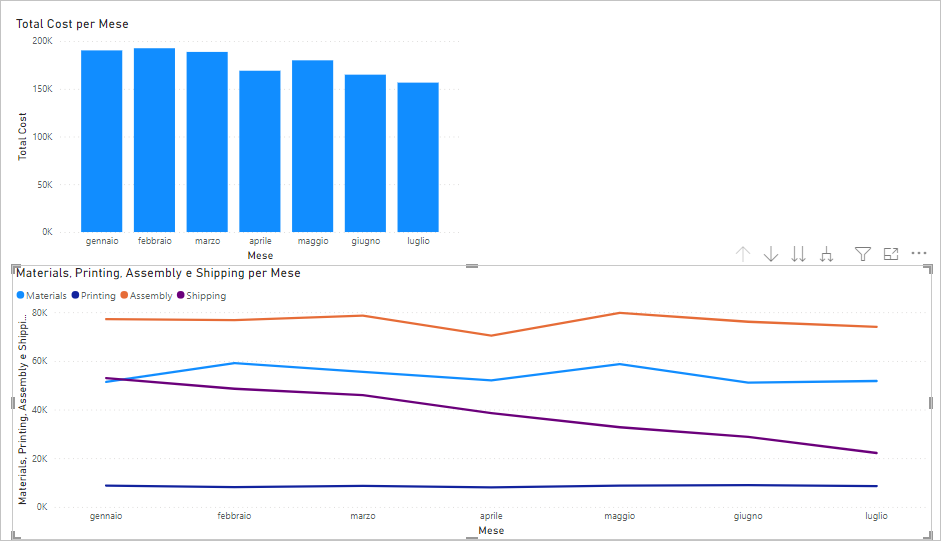Click '150K' label on bar chart axis
This screenshot has height=541, width=941.
(x=42, y=89)
